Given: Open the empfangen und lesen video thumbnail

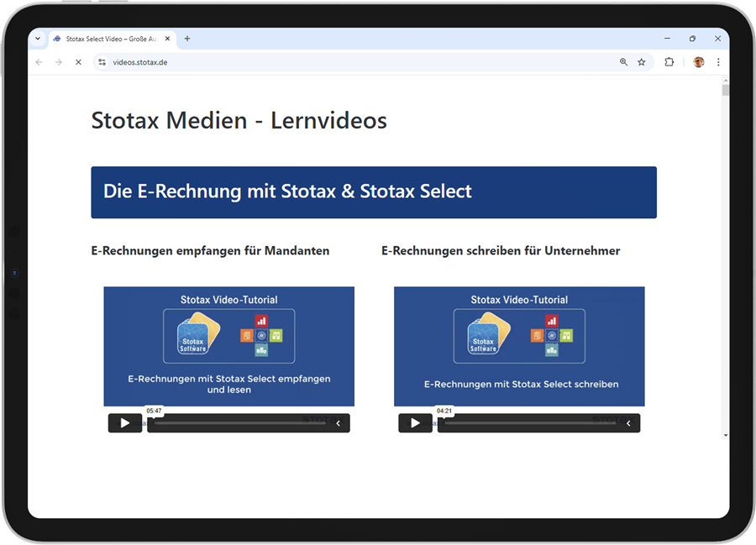Looking at the screenshot, I should point(229,347).
